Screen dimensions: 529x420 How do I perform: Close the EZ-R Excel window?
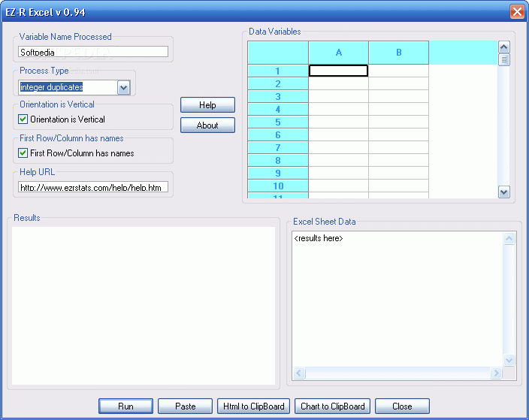pos(517,12)
